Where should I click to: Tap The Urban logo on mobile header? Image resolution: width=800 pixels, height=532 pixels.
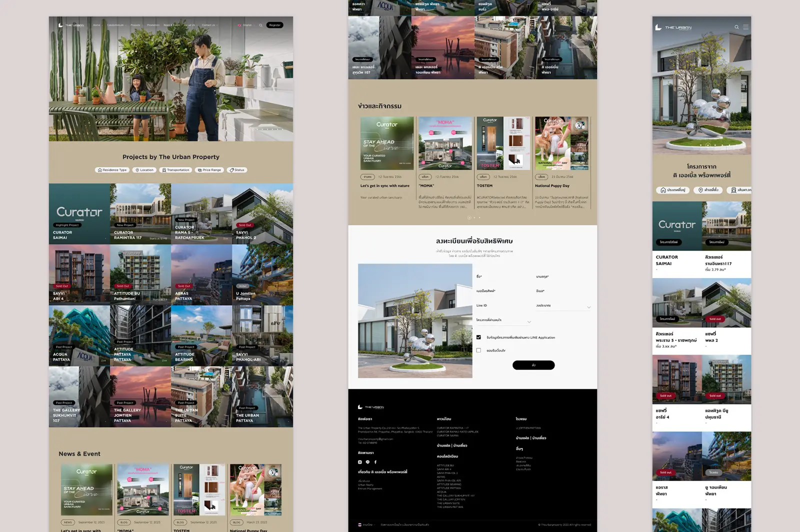click(x=673, y=27)
